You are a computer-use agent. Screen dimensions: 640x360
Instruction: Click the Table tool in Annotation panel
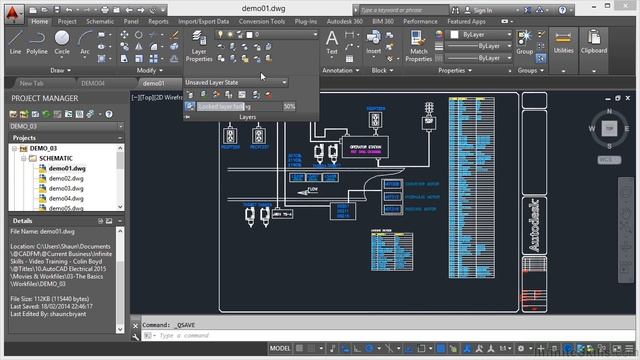tap(349, 59)
